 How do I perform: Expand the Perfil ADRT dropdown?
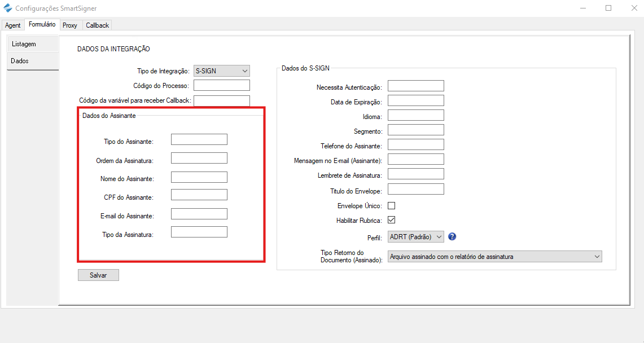(x=416, y=237)
